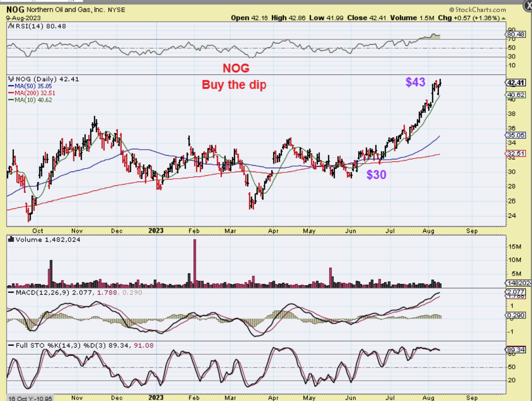Image resolution: width=532 pixels, height=401 pixels.
Task: Click the 80.48 RSI value tag on right axis
Action: click(x=516, y=34)
